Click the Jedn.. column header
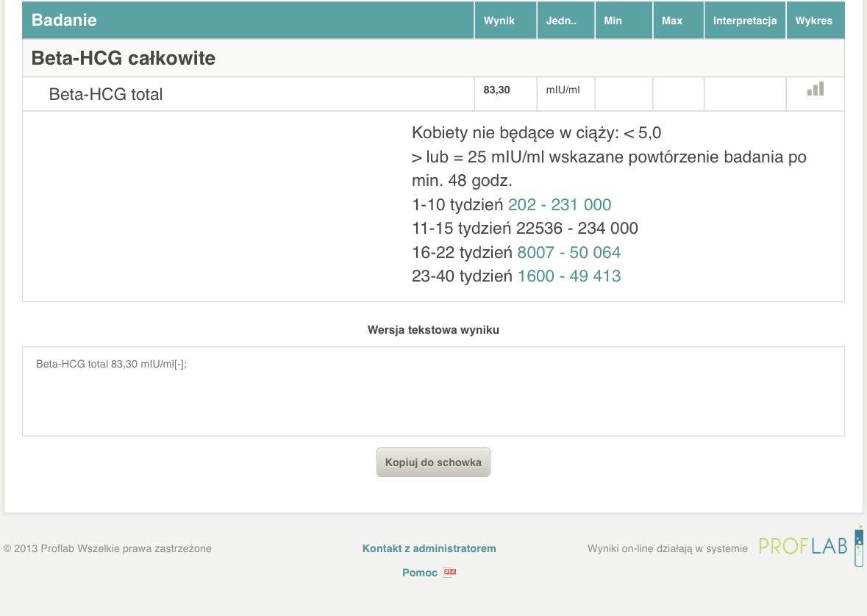The height and width of the screenshot is (616, 867). click(x=561, y=21)
